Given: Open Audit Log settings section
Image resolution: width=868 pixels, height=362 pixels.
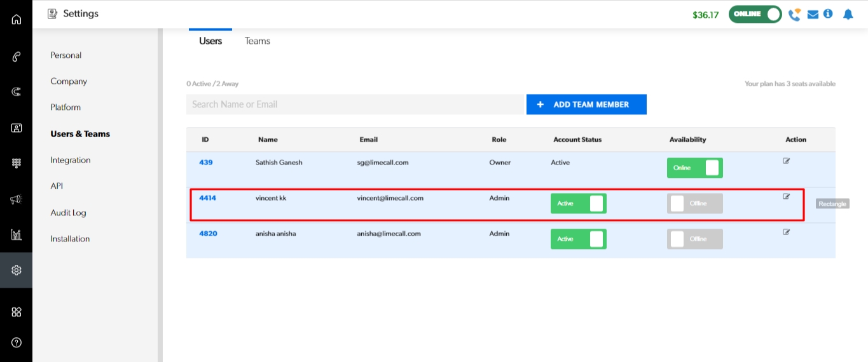Looking at the screenshot, I should [x=68, y=213].
